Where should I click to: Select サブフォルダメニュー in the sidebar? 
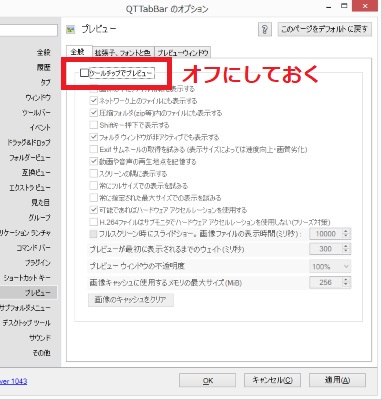point(25,308)
